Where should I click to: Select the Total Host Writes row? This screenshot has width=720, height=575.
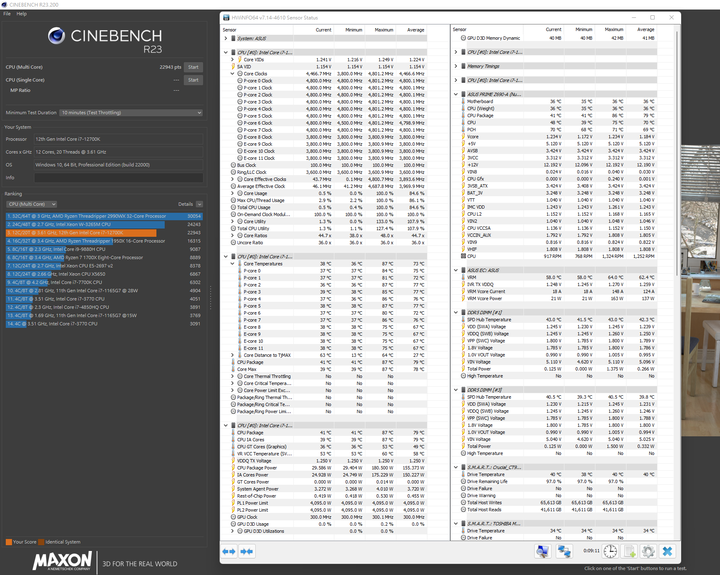pyautogui.click(x=554, y=502)
